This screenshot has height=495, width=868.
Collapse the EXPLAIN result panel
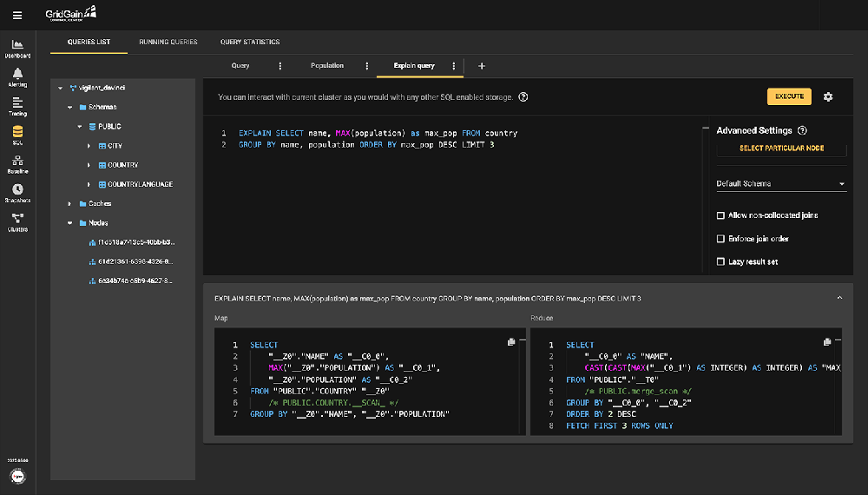[839, 298]
